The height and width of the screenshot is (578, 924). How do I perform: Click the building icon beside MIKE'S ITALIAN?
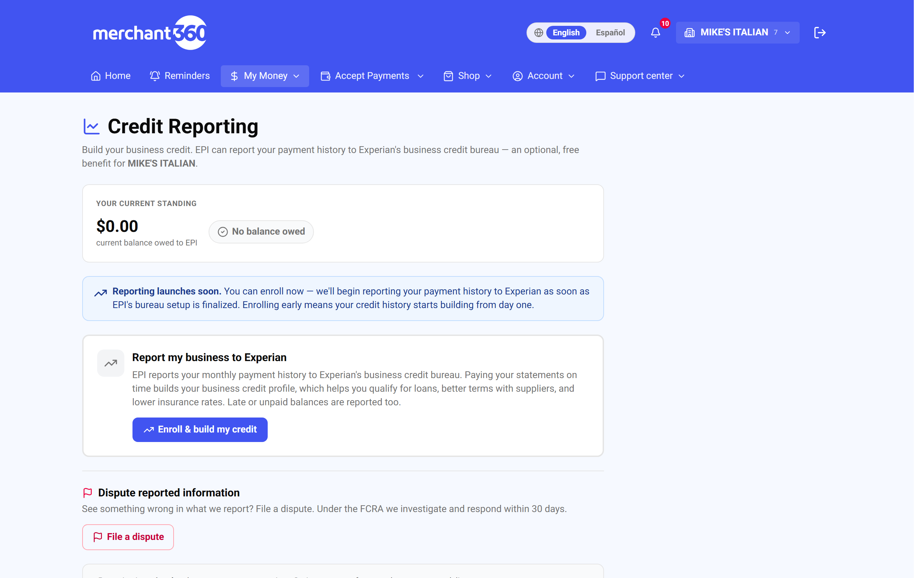[x=689, y=33]
